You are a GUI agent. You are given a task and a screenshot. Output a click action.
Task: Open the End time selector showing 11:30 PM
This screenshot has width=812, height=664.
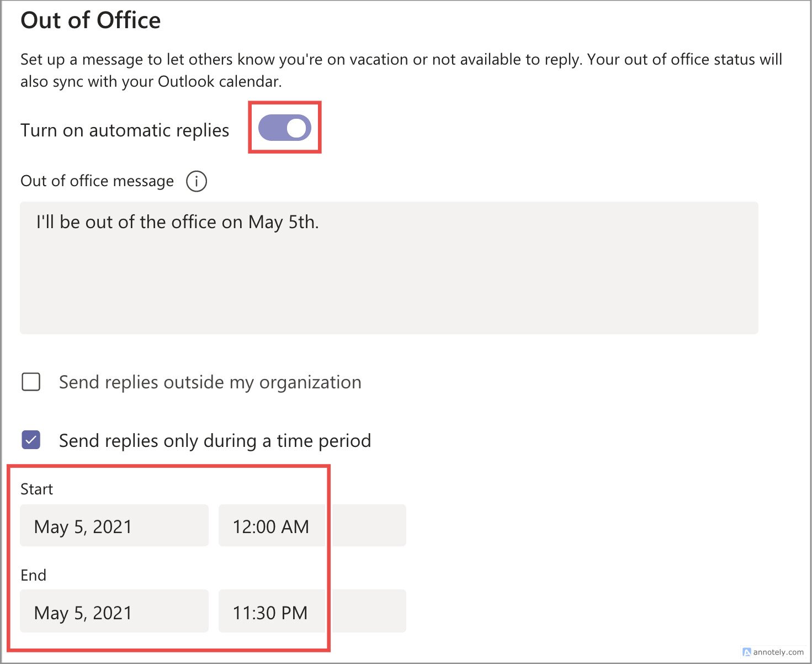tap(271, 612)
